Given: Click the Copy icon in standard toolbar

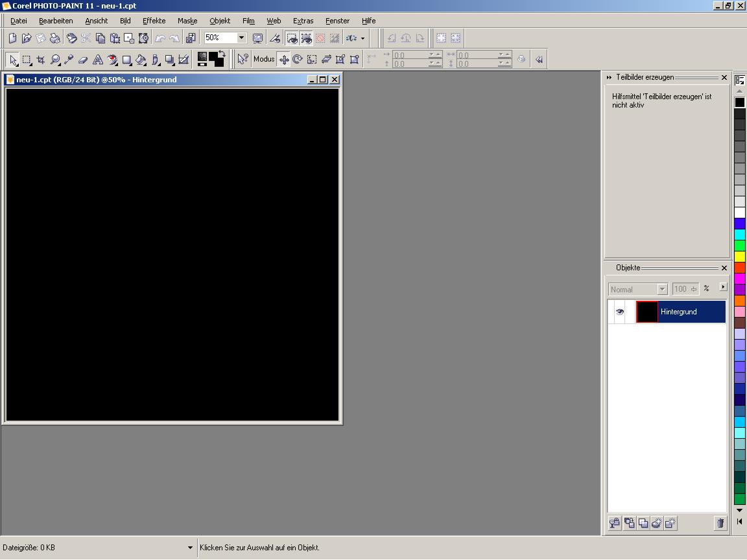Looking at the screenshot, I should [101, 38].
